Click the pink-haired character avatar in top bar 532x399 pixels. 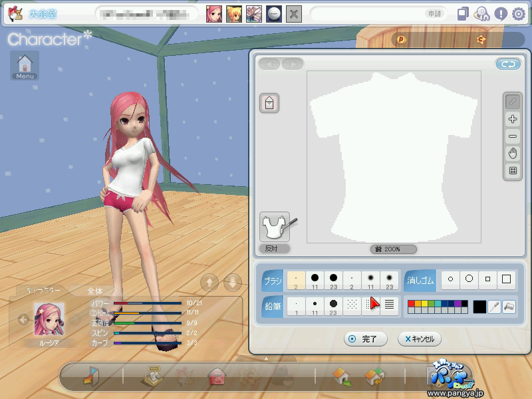click(214, 14)
